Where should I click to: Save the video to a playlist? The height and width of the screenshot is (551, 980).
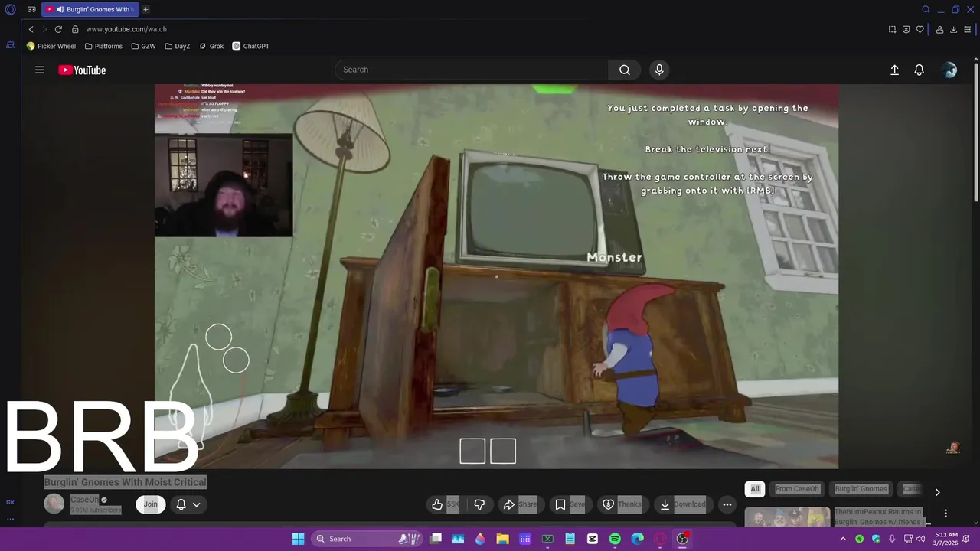pos(570,504)
